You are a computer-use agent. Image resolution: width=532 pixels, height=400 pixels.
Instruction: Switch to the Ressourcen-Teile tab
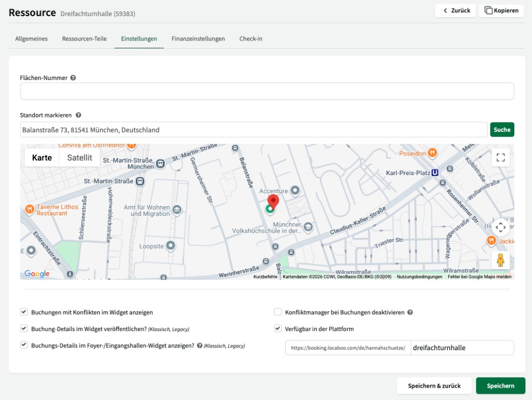pyautogui.click(x=84, y=38)
